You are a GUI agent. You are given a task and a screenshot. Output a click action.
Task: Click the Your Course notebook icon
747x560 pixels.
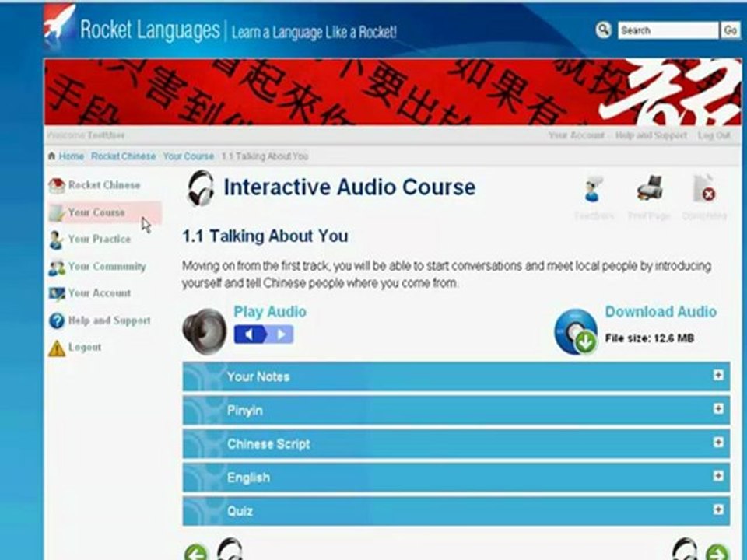click(x=57, y=212)
